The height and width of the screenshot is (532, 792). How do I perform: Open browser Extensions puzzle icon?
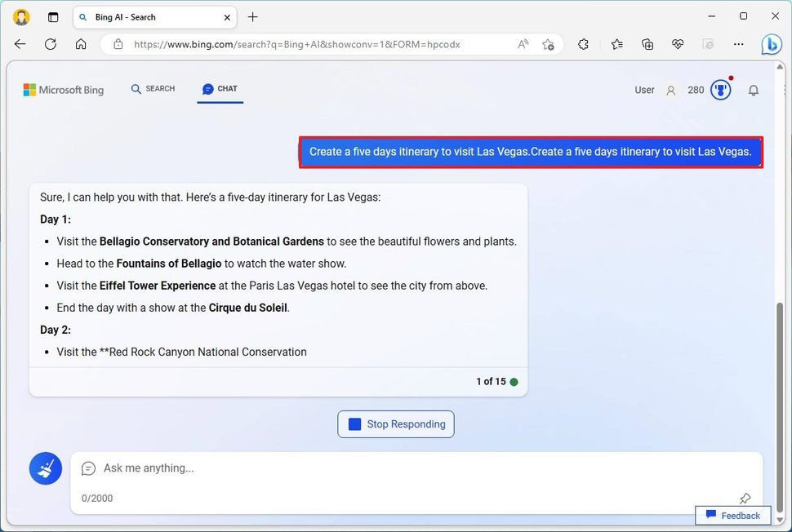click(x=583, y=44)
